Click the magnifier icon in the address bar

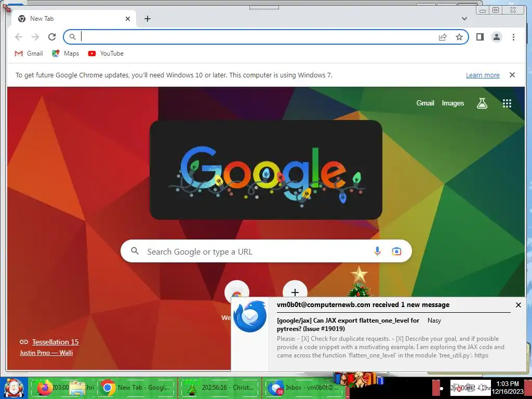point(72,37)
